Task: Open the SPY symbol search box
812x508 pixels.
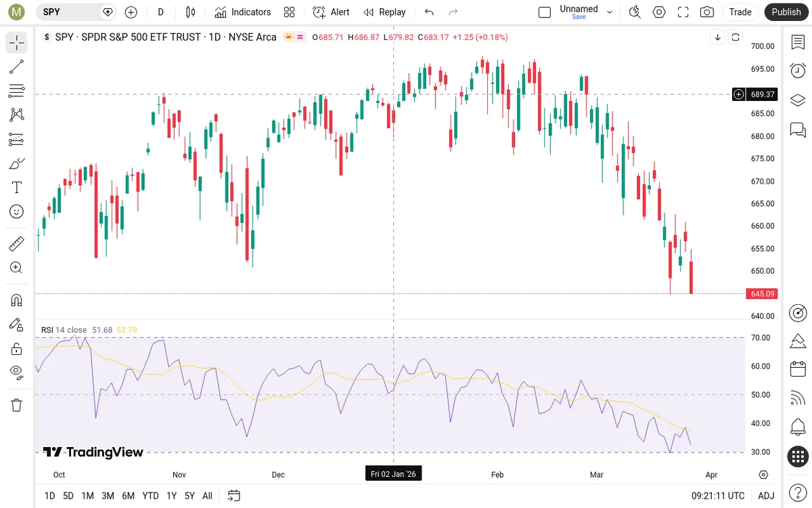Action: click(76, 12)
